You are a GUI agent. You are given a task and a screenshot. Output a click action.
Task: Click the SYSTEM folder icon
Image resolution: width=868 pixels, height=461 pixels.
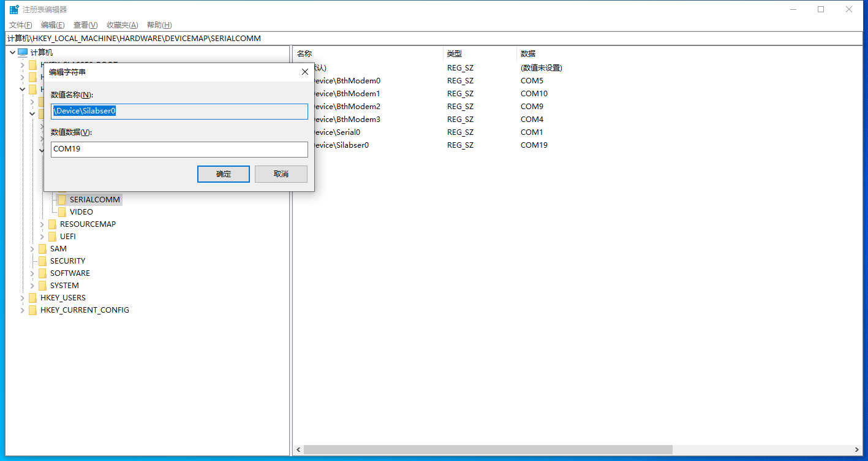(x=42, y=285)
